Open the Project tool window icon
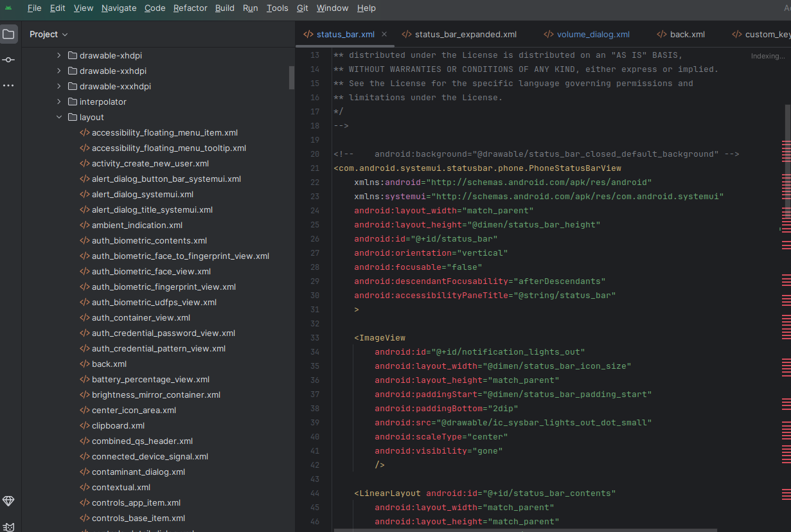 pos(9,34)
